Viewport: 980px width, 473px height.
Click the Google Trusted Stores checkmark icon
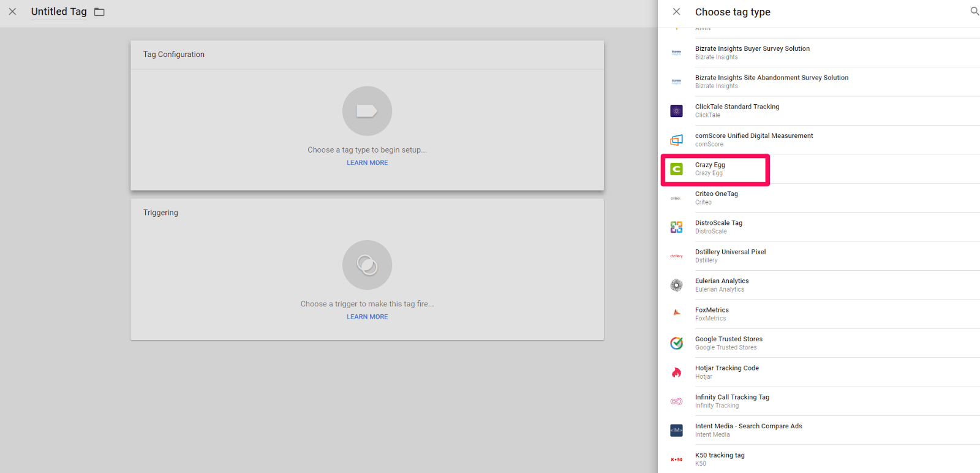pyautogui.click(x=676, y=343)
